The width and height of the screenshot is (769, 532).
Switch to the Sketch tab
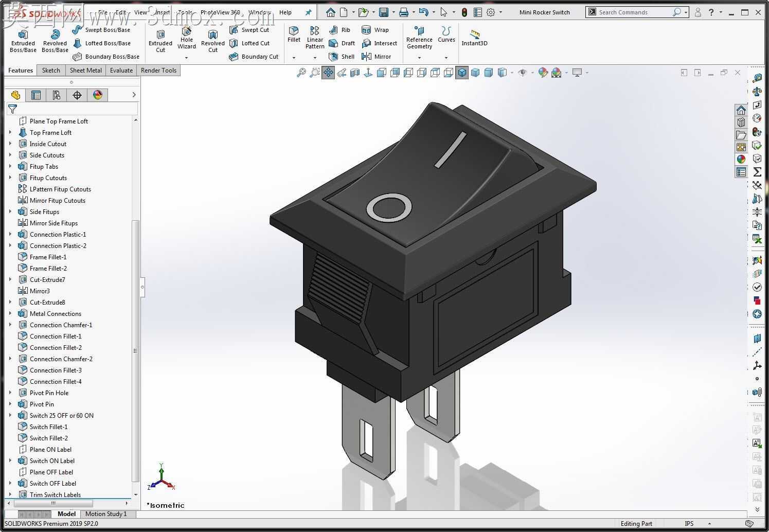click(x=51, y=70)
